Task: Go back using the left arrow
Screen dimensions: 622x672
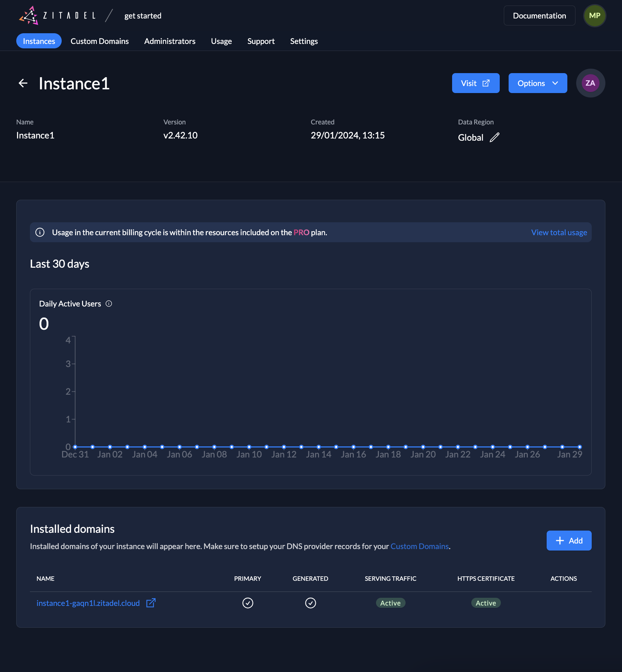Action: [23, 83]
